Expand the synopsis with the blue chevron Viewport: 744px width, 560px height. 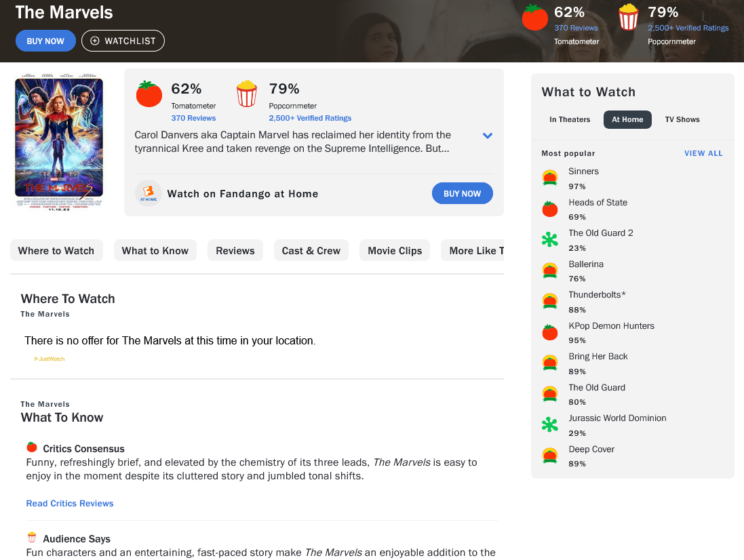[x=488, y=136]
